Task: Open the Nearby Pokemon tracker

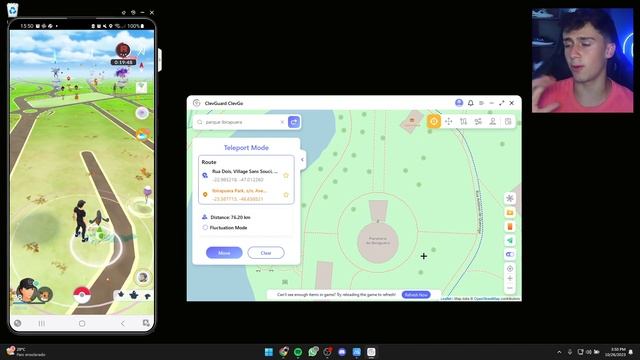Action: (x=133, y=295)
